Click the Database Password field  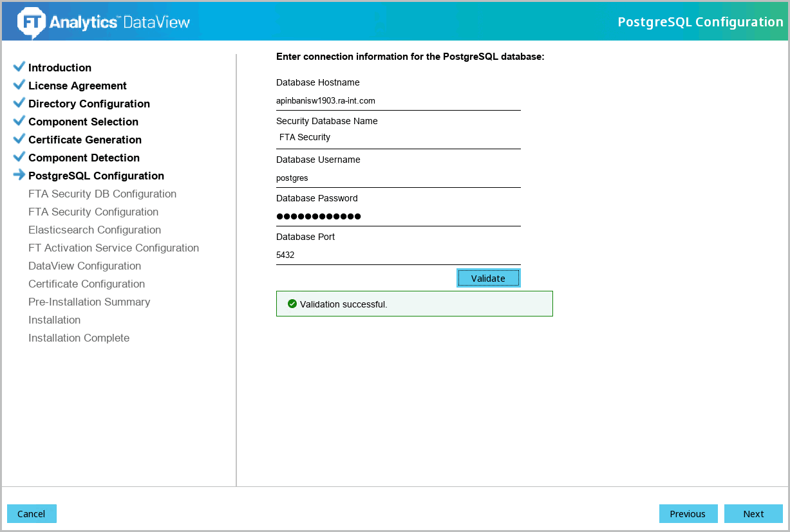click(398, 216)
